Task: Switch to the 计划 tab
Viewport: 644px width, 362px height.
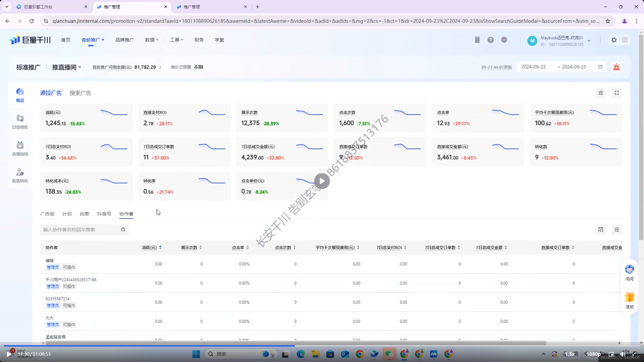Action: point(67,214)
